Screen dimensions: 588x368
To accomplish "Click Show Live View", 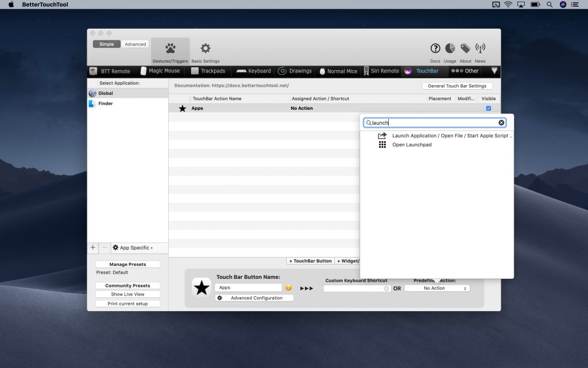I will (127, 294).
